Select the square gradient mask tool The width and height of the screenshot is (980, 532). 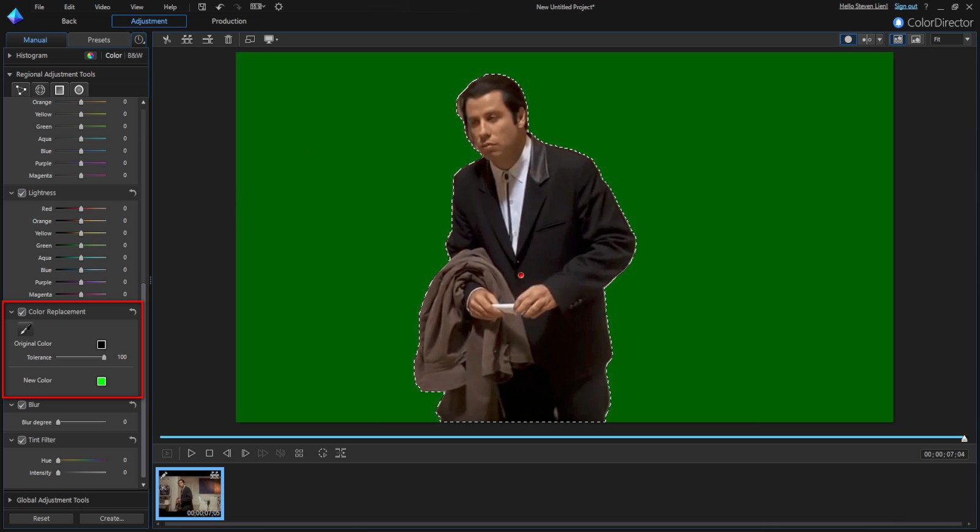click(x=59, y=90)
